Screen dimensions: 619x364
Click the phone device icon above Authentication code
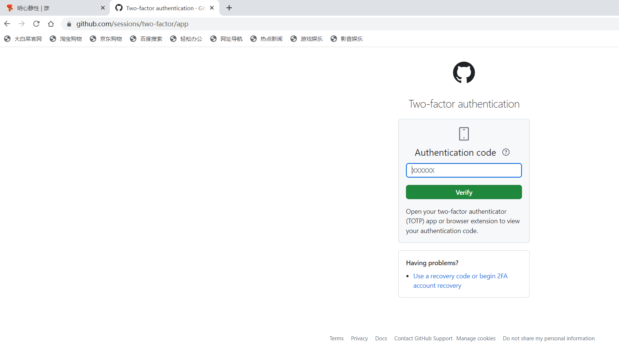[464, 134]
